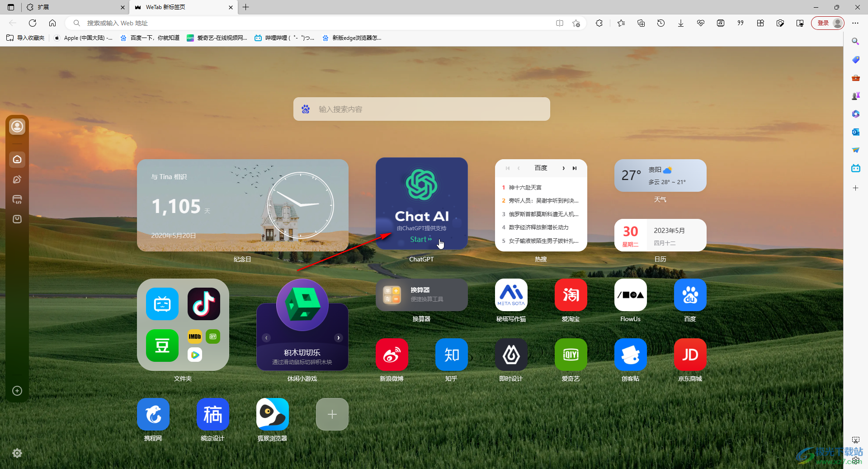Open Edge sidebar search
The image size is (868, 469).
(855, 42)
